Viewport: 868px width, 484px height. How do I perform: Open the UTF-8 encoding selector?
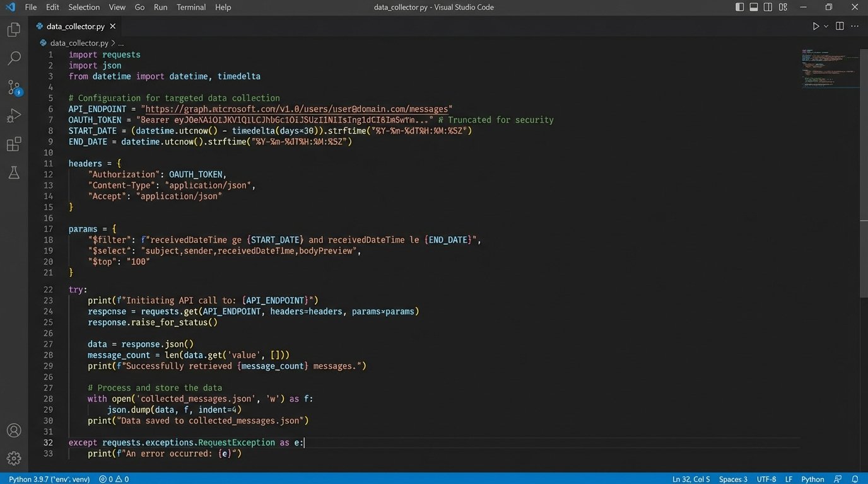[766, 479]
